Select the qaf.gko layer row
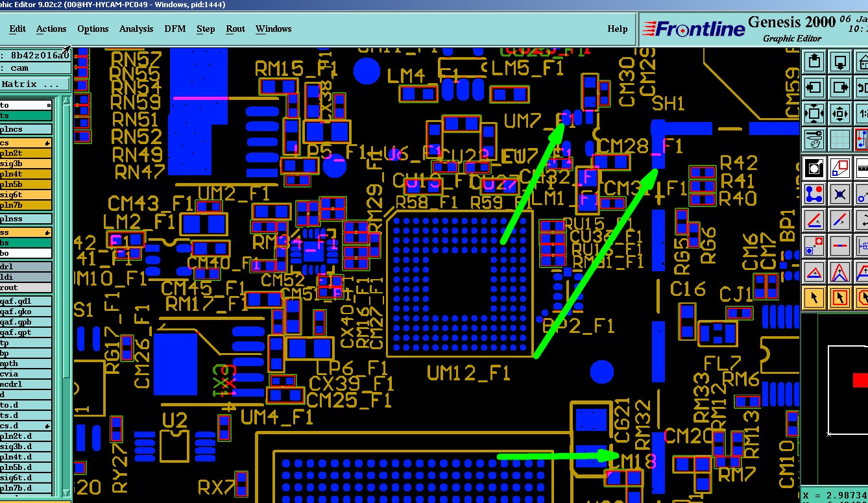 [x=26, y=312]
